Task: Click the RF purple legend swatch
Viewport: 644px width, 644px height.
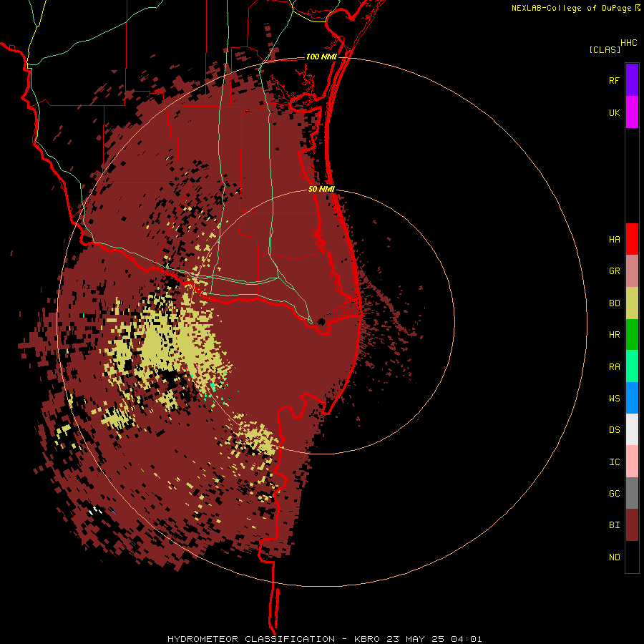Action: point(632,80)
